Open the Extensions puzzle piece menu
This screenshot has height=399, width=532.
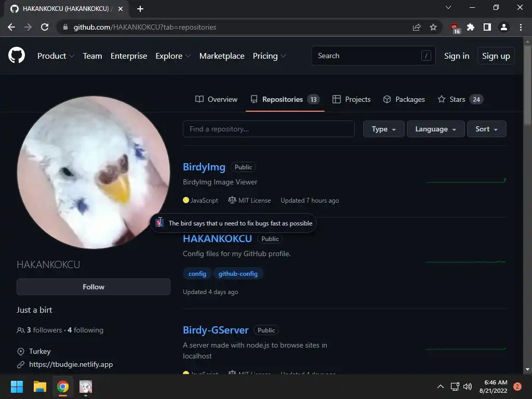tap(471, 27)
